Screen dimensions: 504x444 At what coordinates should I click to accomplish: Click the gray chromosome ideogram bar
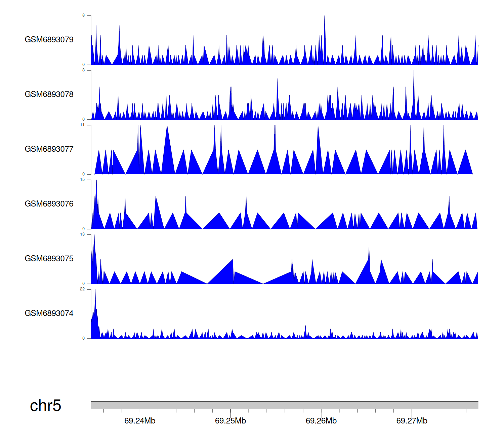[284, 405]
